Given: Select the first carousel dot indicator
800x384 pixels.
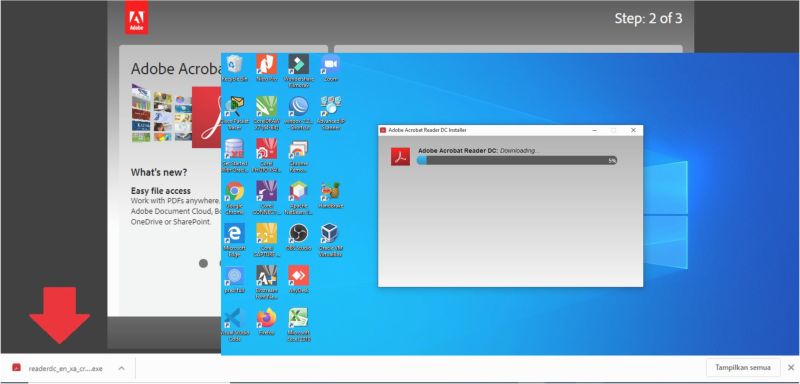Looking at the screenshot, I should click(203, 264).
